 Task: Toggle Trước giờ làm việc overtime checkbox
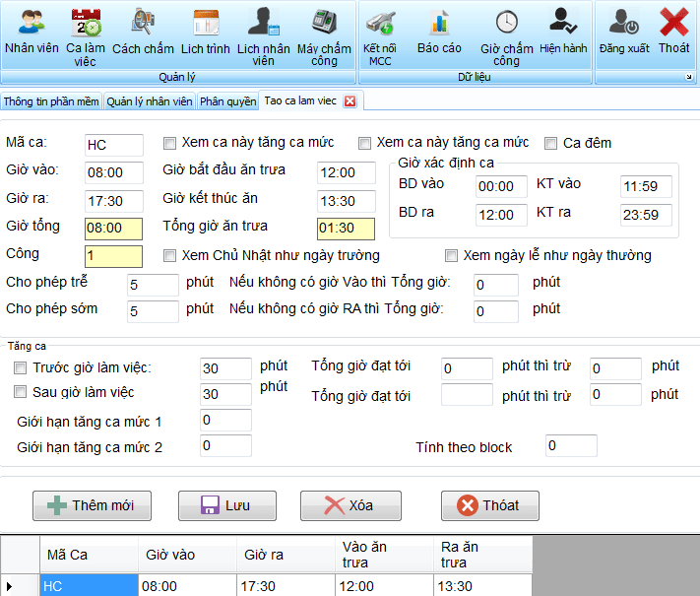coord(21,368)
